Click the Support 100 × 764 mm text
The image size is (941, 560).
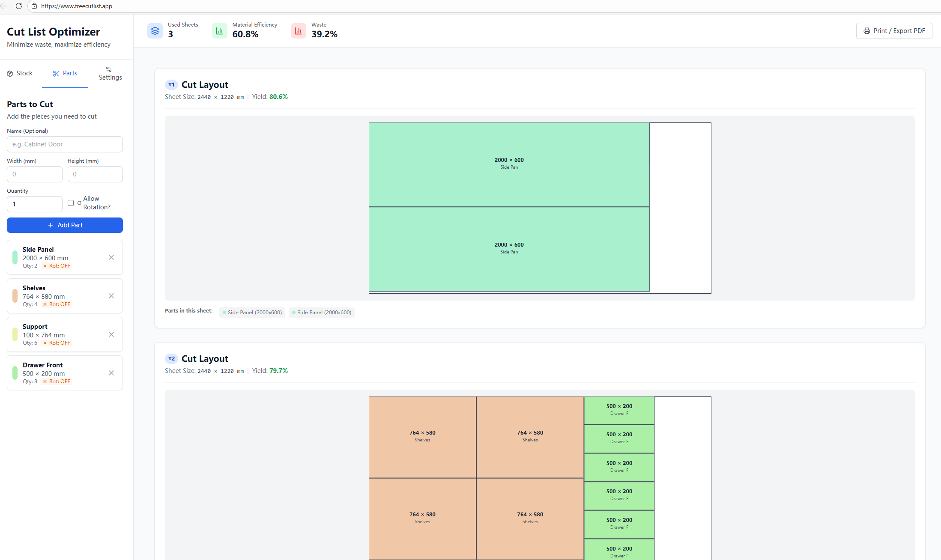pos(44,335)
